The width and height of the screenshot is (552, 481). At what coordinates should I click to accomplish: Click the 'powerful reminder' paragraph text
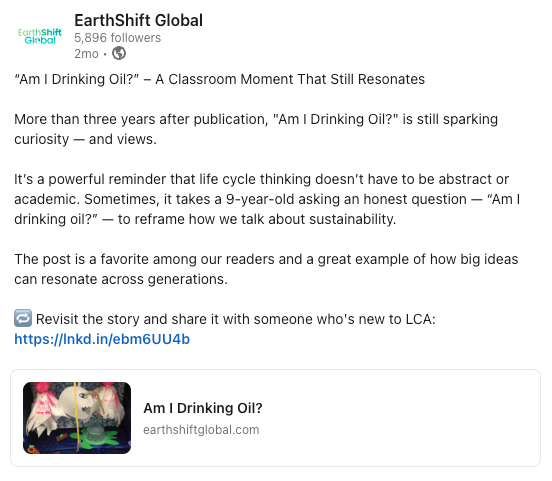point(267,199)
